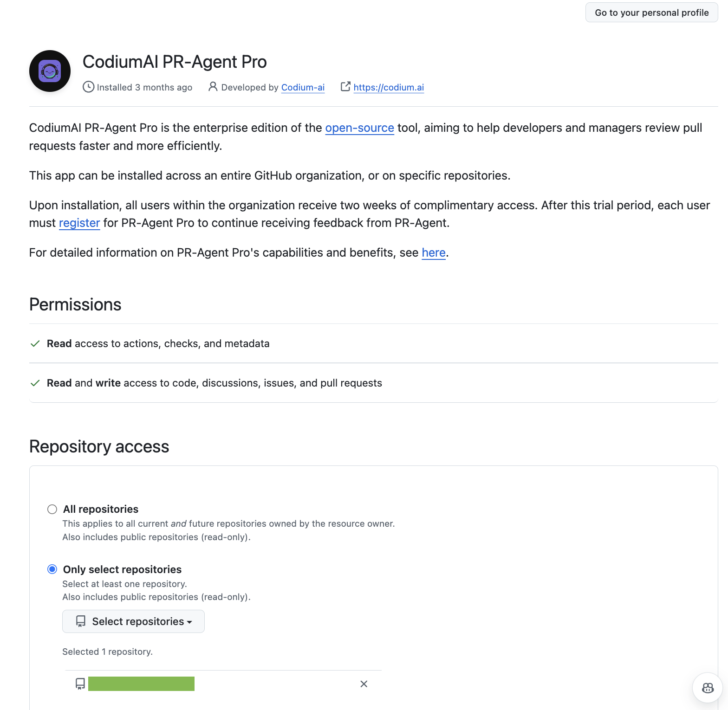Click Go to your personal profile
The height and width of the screenshot is (710, 728).
coord(651,13)
